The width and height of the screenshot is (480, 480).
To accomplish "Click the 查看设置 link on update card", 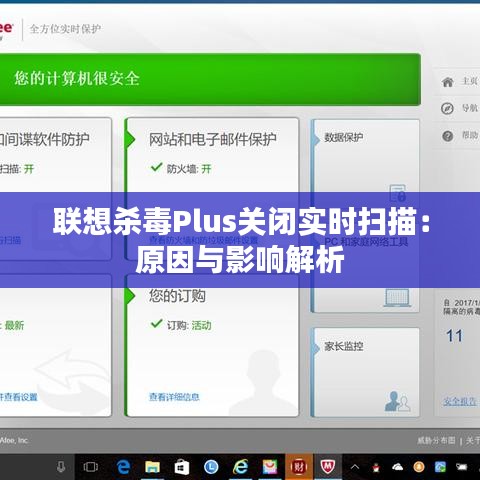I will (18, 397).
